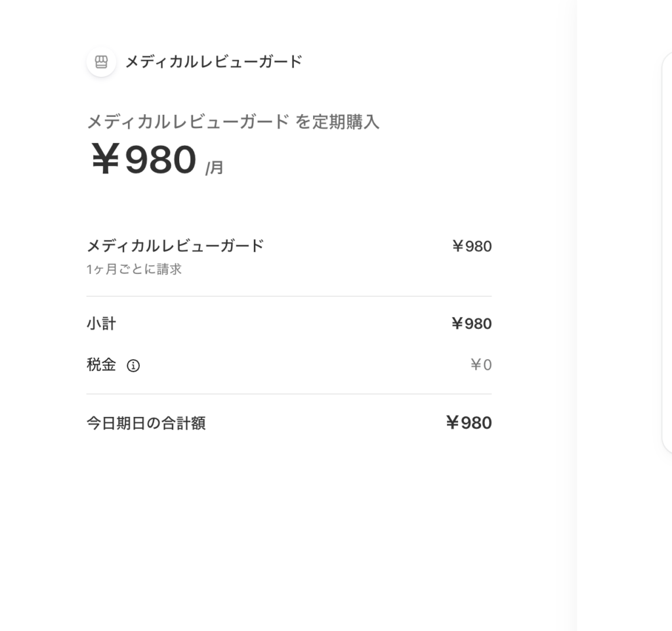Screen dimensions: 672x631
Task: Click the 今日期日の合計額 total label
Action: tap(146, 423)
